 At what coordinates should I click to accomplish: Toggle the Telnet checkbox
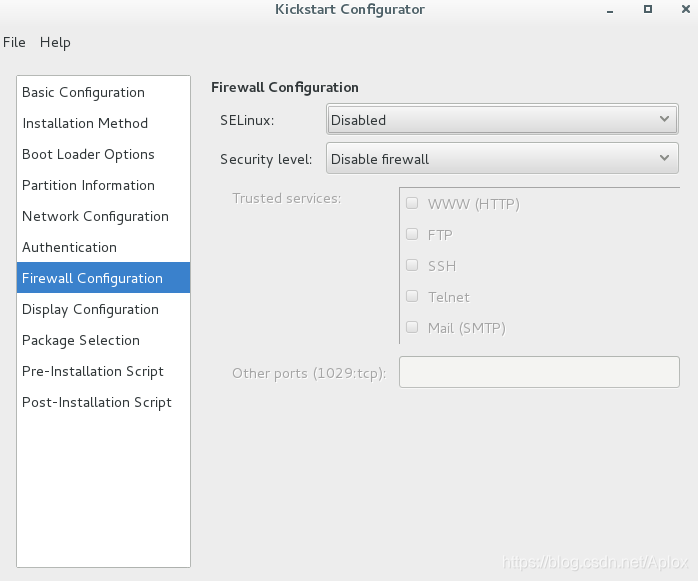point(412,296)
